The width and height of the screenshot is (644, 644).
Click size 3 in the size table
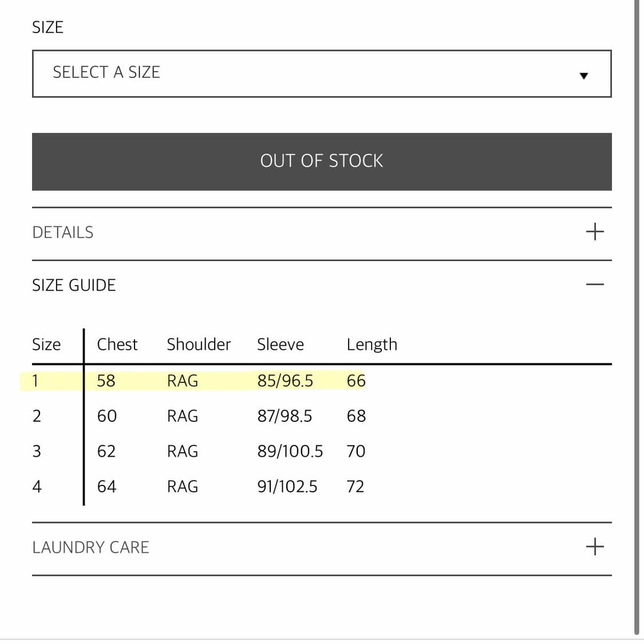click(x=37, y=451)
